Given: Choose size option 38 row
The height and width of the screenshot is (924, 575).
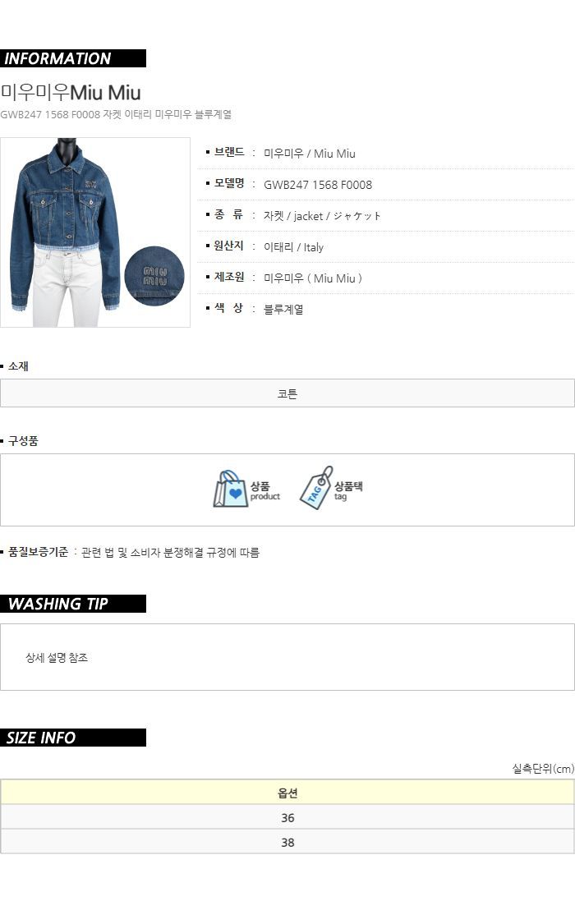Looking at the screenshot, I should (287, 842).
